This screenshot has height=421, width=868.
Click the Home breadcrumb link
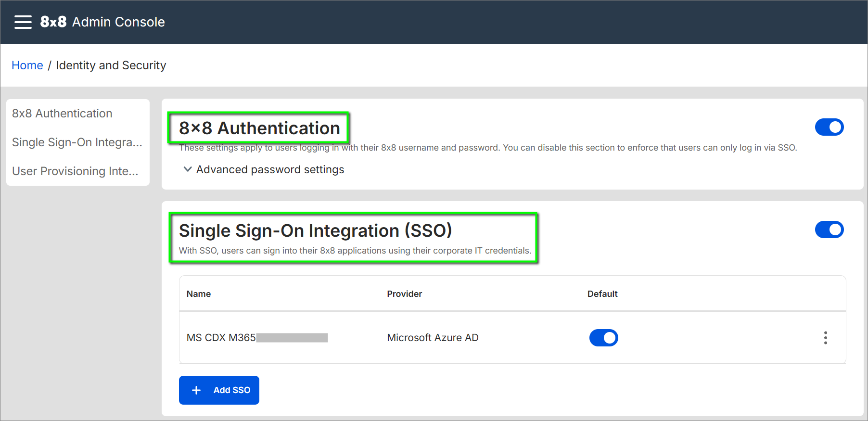click(x=27, y=65)
